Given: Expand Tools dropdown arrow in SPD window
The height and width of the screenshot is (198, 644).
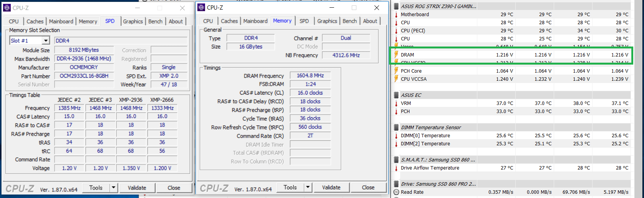Looking at the screenshot, I should pyautogui.click(x=114, y=188).
